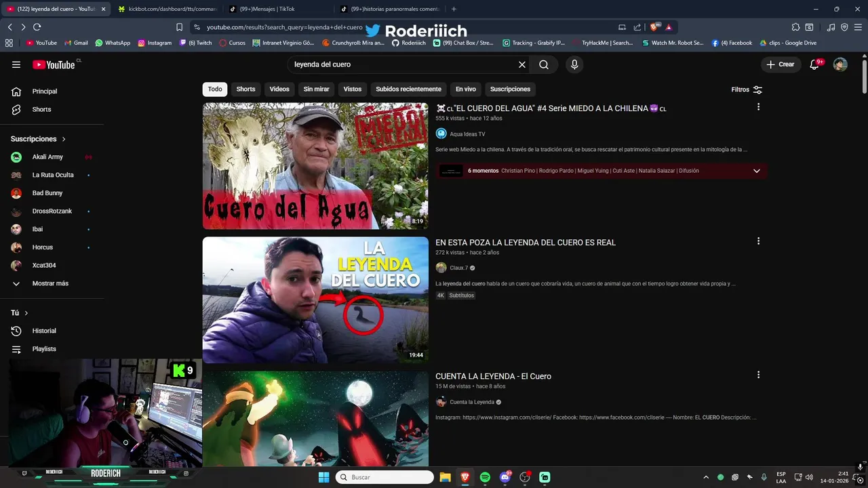Open options for El Cuero del Agua video
The height and width of the screenshot is (488, 868).
[758, 107]
